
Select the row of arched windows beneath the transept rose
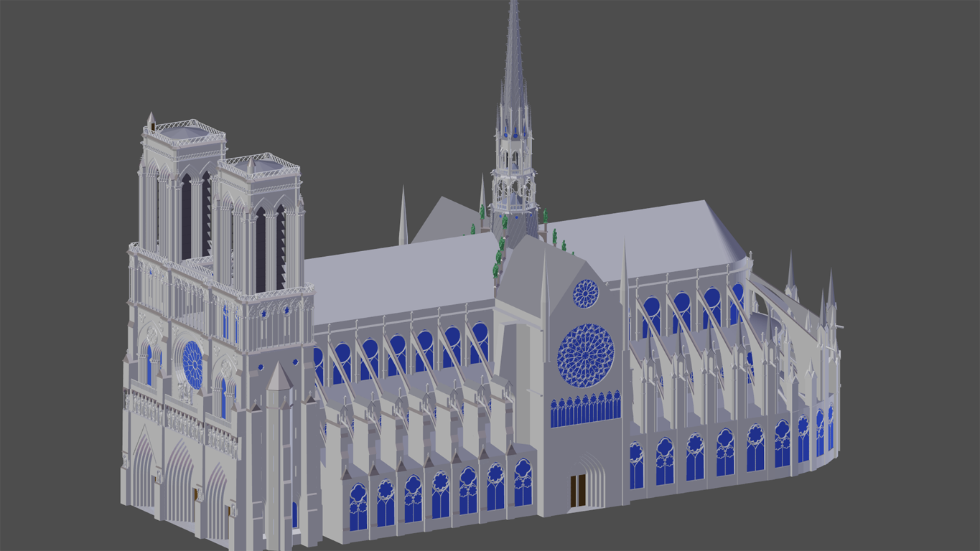click(x=585, y=410)
